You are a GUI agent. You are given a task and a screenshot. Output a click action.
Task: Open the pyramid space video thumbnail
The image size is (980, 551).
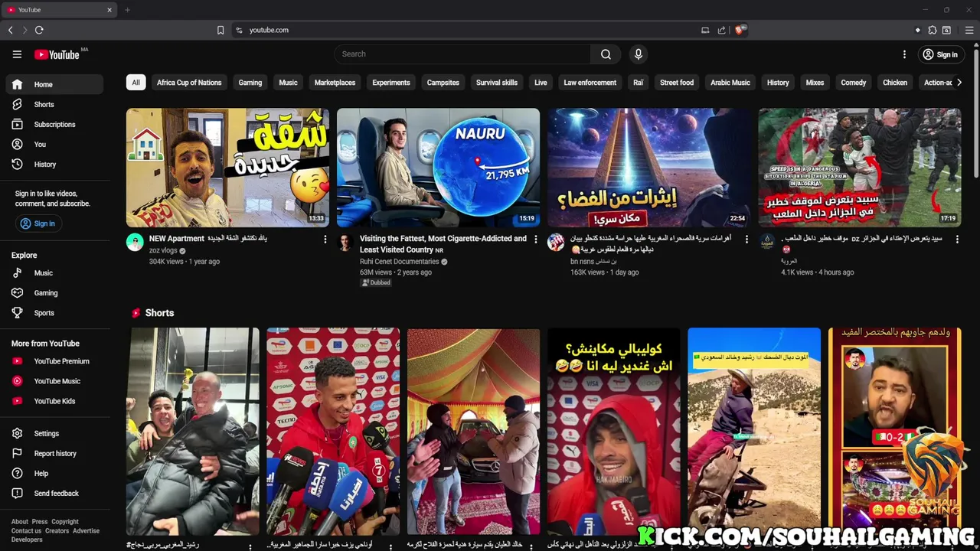click(x=649, y=168)
